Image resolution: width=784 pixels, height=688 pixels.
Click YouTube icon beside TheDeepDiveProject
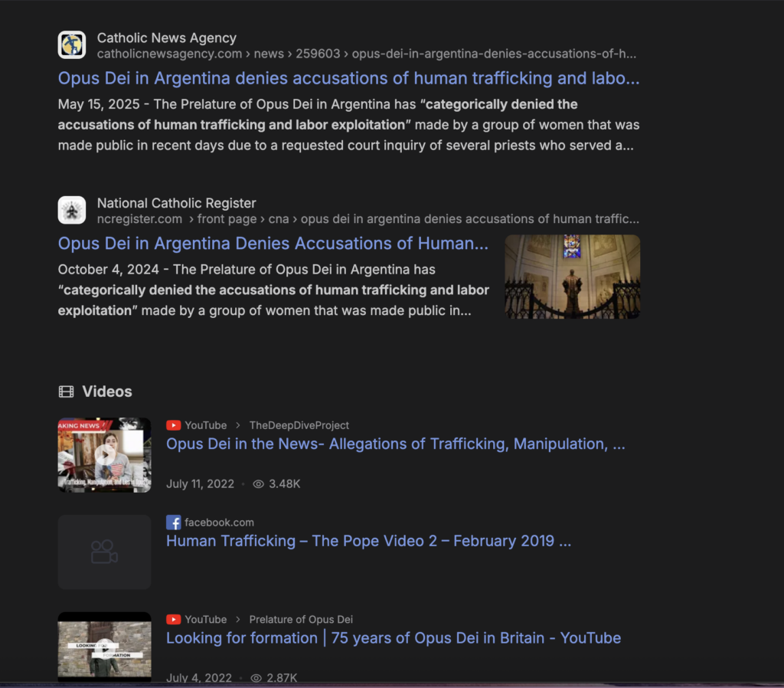coord(174,425)
